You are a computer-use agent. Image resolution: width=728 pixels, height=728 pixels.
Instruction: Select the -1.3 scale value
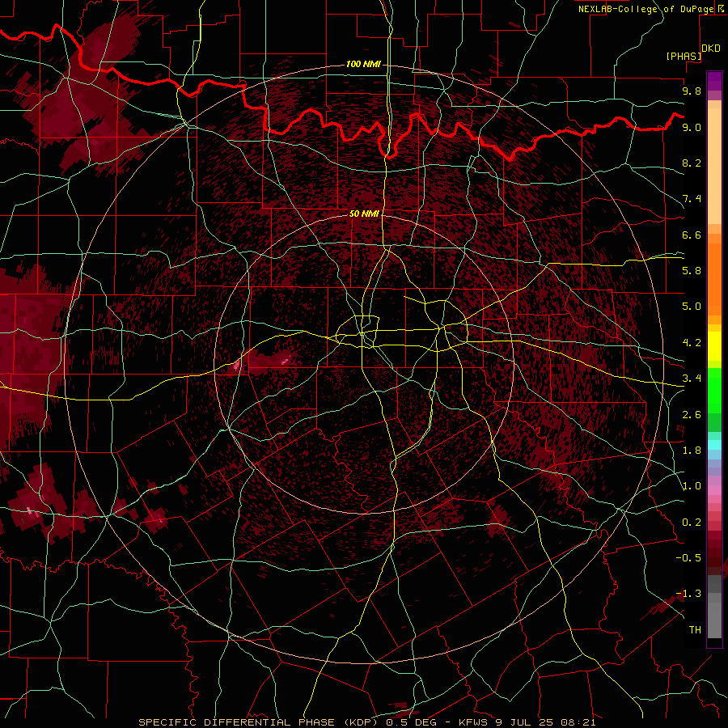point(688,594)
